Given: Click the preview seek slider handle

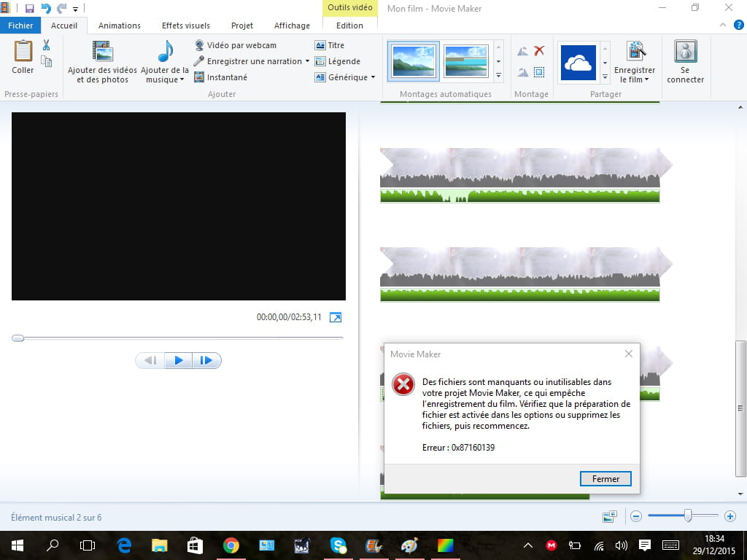Looking at the screenshot, I should pos(18,338).
